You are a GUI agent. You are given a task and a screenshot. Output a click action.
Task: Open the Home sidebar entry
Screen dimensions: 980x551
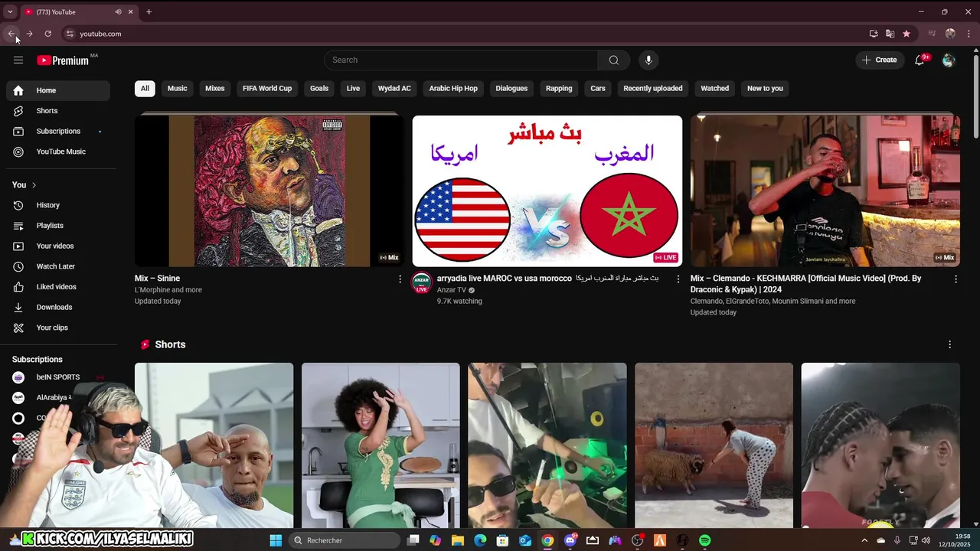pyautogui.click(x=58, y=90)
